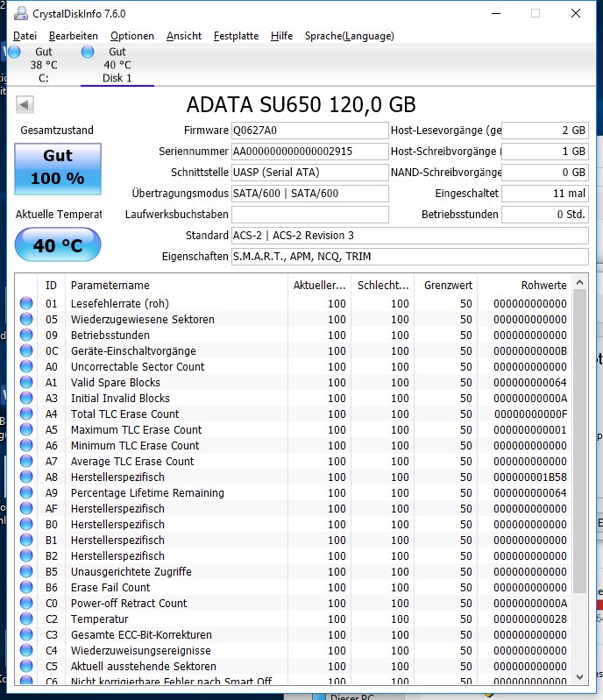Click the Schnittstelle field UASP (Serial ATA)
The width and height of the screenshot is (603, 700).
[309, 173]
